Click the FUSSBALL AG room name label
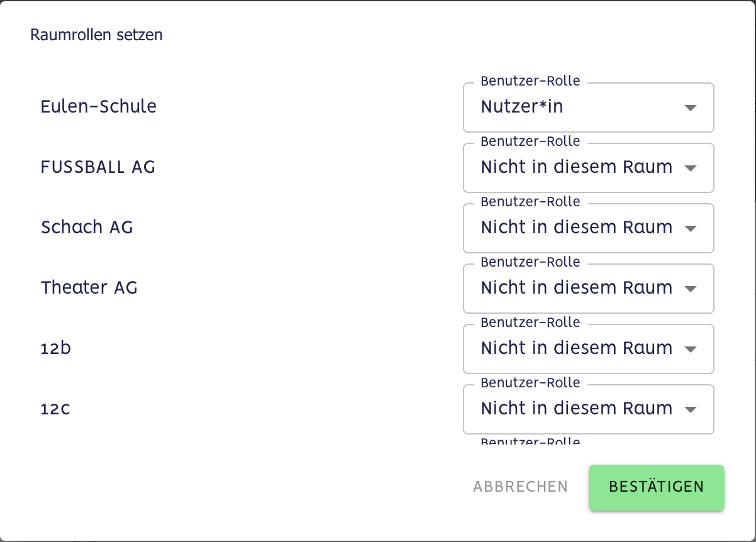756x542 pixels. [x=98, y=167]
